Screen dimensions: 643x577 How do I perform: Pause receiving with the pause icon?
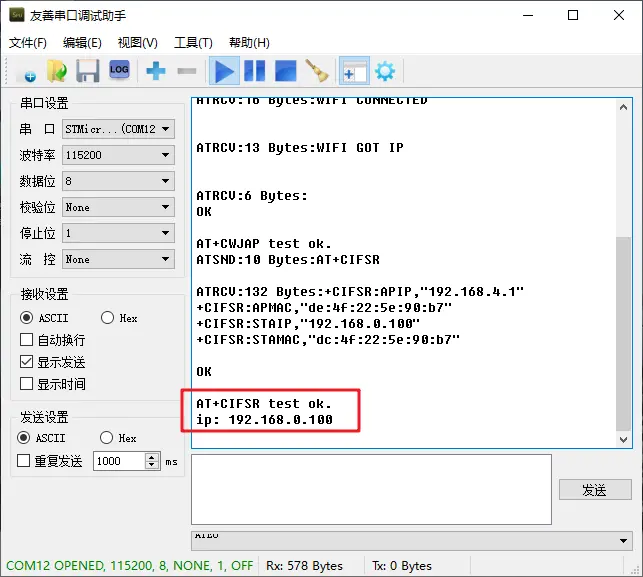[255, 71]
